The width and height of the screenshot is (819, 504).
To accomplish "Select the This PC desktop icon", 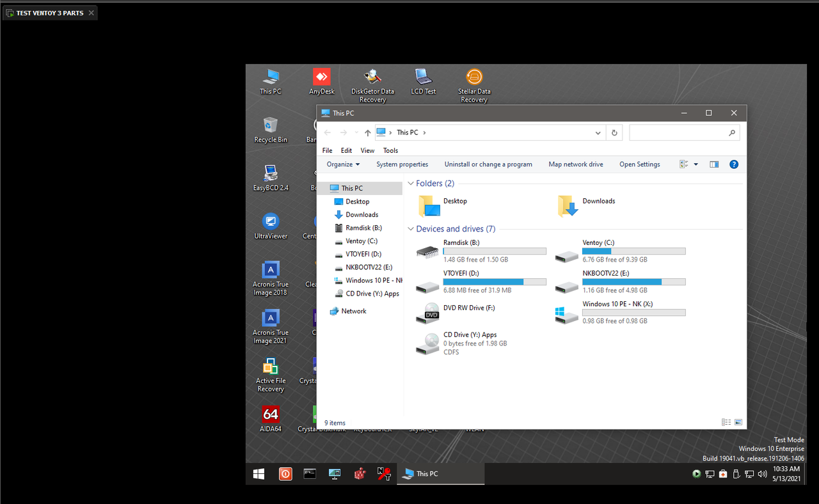I will tap(271, 82).
